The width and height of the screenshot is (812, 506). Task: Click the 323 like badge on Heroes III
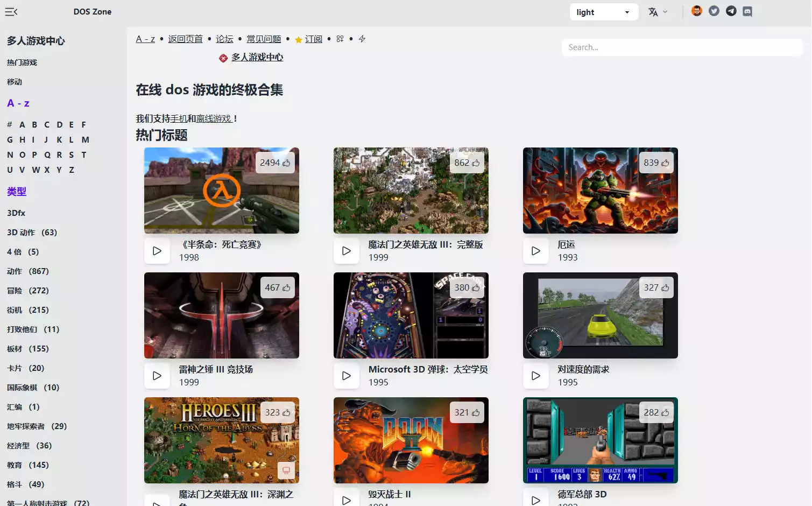tap(278, 412)
